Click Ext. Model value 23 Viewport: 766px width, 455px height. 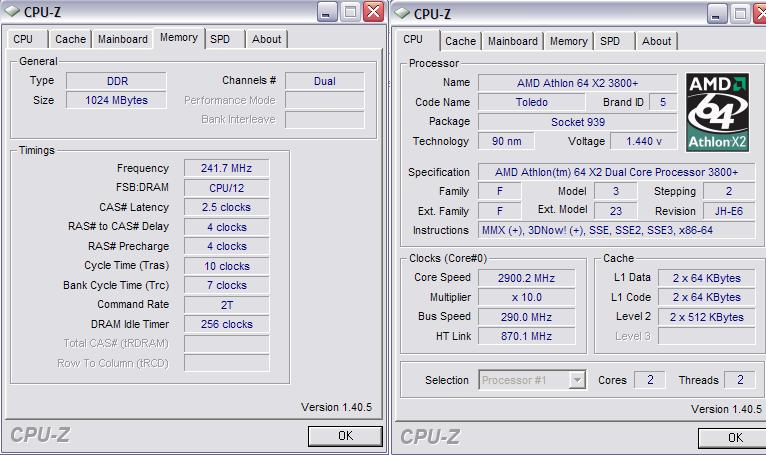pyautogui.click(x=616, y=211)
